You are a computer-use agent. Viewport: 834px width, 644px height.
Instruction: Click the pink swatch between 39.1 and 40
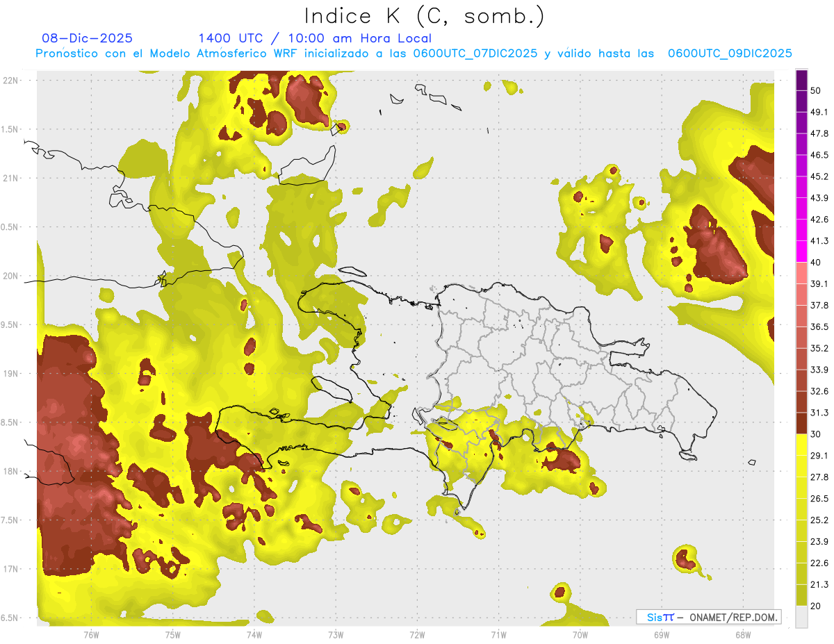[x=801, y=273]
